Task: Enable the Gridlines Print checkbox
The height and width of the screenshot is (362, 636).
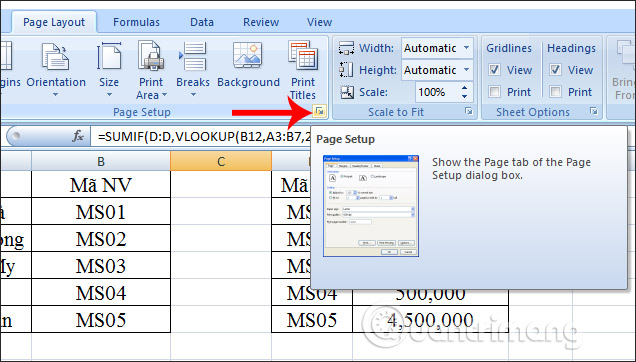Action: pyautogui.click(x=494, y=92)
